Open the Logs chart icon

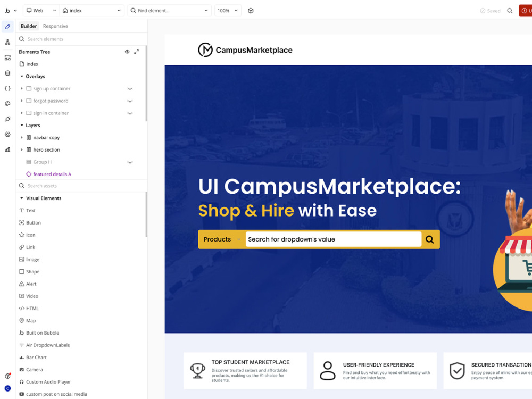pyautogui.click(x=7, y=149)
